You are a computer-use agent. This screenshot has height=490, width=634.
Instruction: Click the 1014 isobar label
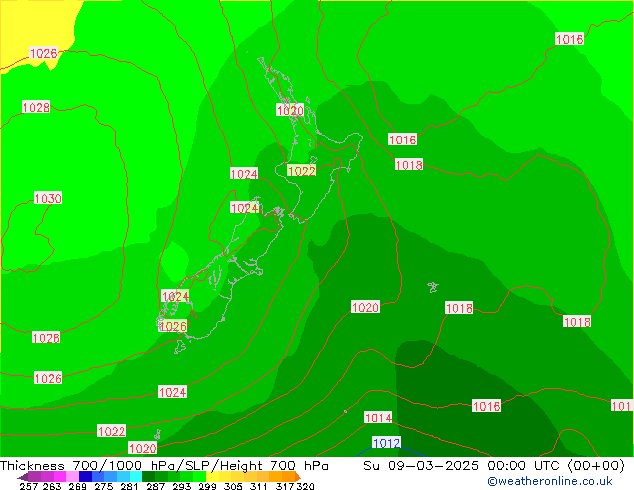(x=378, y=417)
